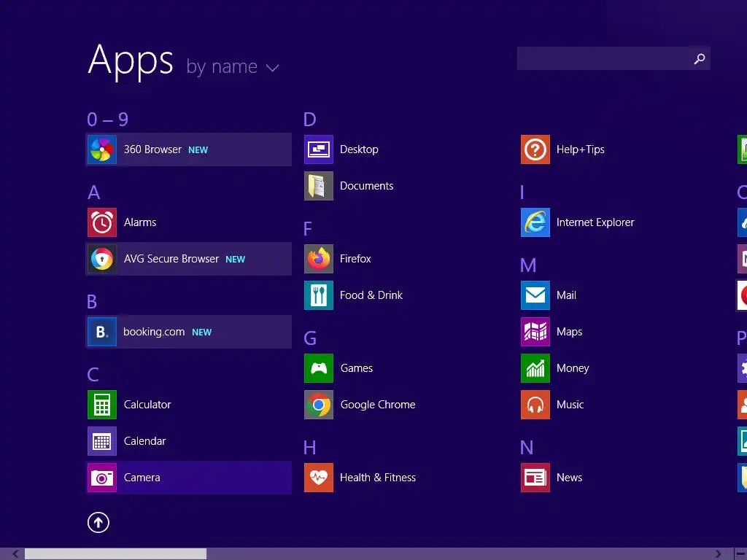Open the Desktop tile icon
The image size is (747, 560).
[x=319, y=149]
